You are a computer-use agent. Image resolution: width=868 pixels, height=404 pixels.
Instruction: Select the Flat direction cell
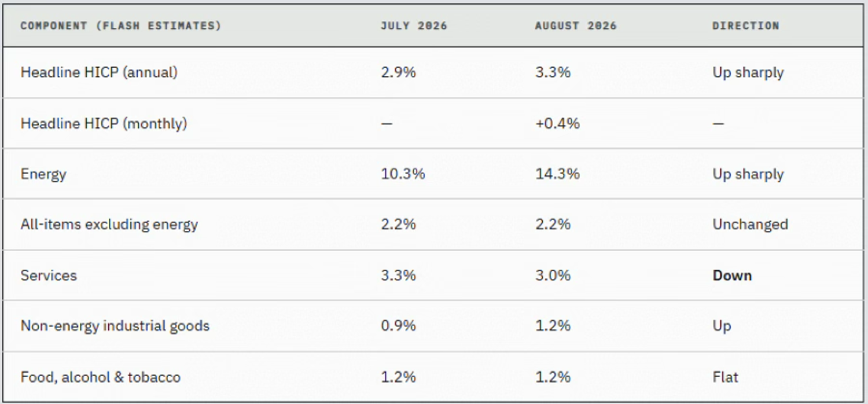725,377
